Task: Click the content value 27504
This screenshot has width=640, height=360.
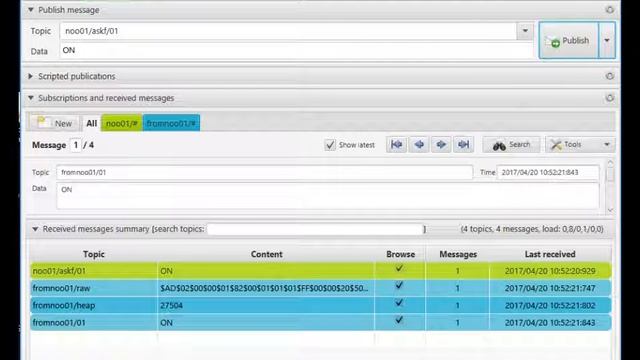Action: click(x=171, y=305)
